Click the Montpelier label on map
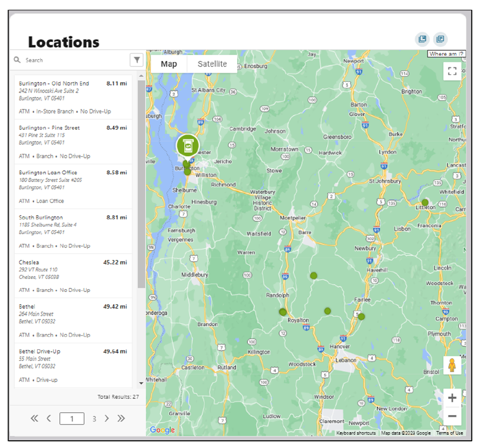480x448 pixels. click(x=293, y=218)
